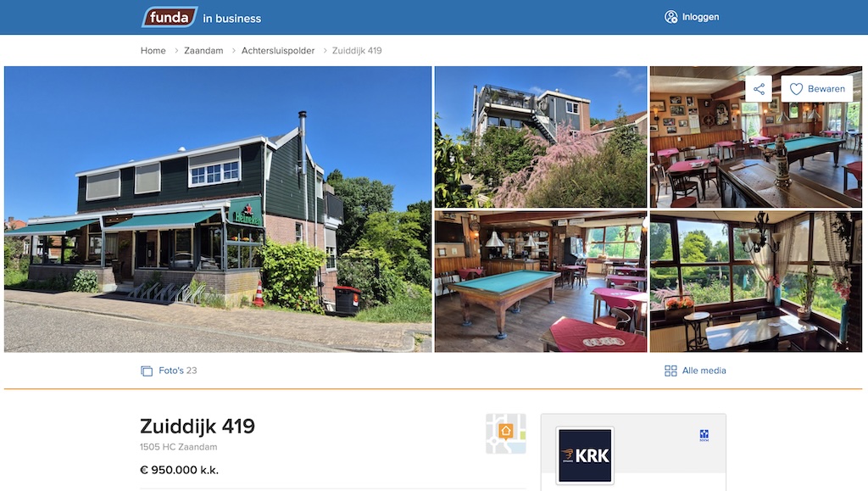Select the Achtersluispolder breadcrumb

[x=278, y=50]
